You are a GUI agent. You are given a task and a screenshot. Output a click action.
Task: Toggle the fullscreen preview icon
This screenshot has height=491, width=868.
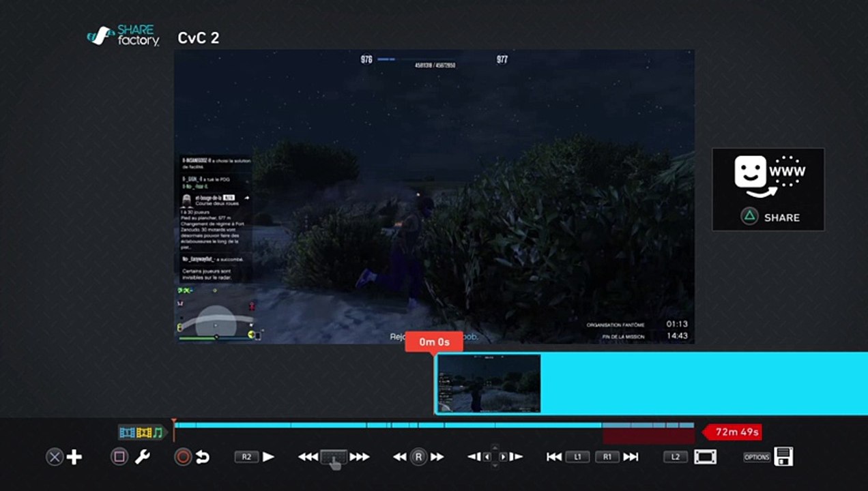click(x=705, y=457)
